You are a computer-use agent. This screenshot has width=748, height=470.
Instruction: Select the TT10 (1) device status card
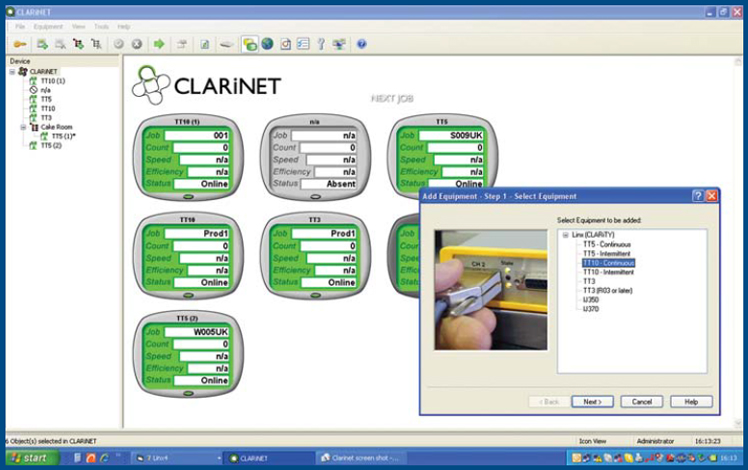[188, 158]
